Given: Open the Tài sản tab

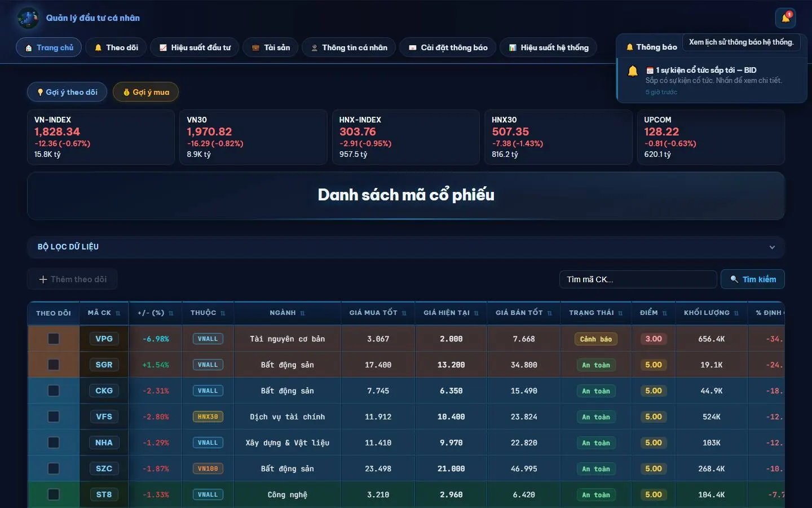Looking at the screenshot, I should (x=271, y=47).
